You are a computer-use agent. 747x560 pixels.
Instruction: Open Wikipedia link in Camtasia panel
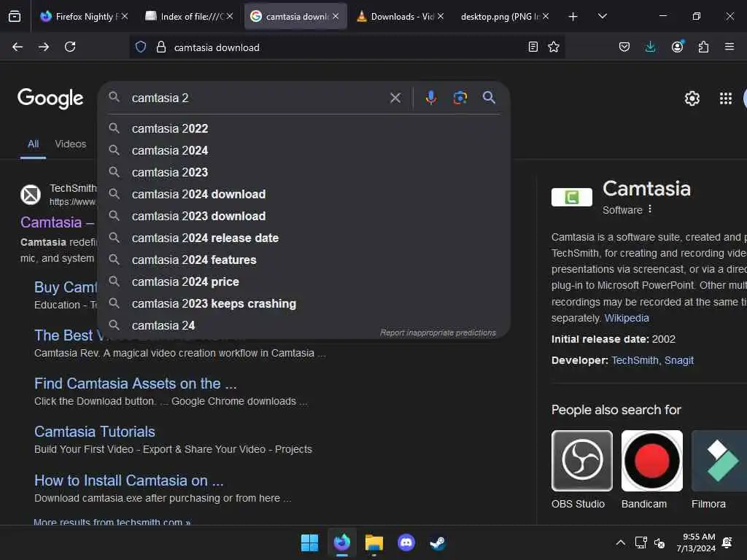tap(627, 318)
